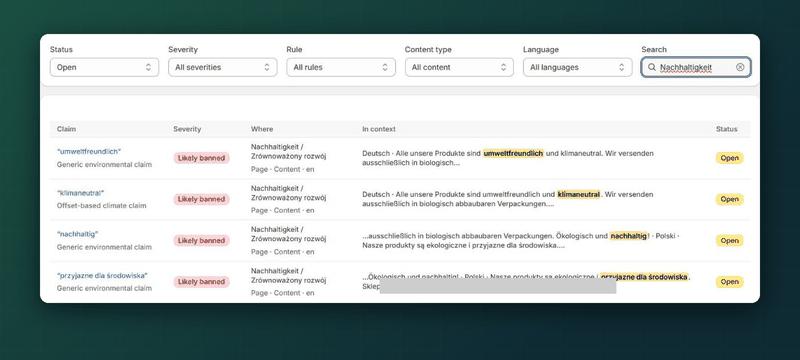Click highlighted umweltfreundlich in context text
This screenshot has width=800, height=360.
[x=513, y=153]
